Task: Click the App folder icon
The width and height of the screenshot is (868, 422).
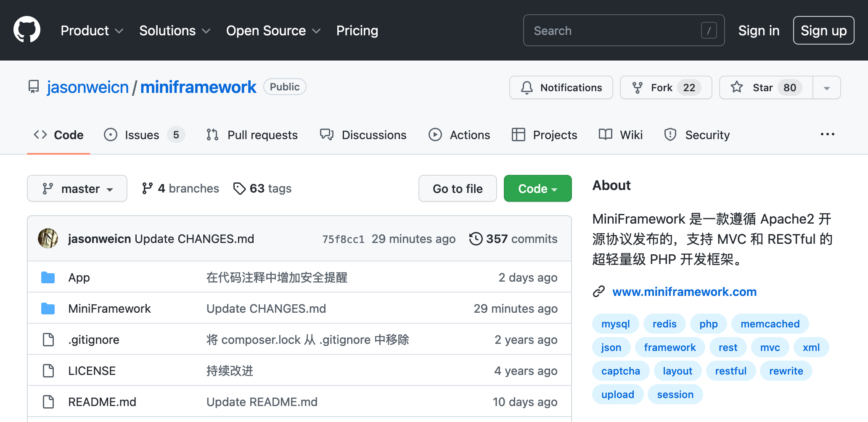Action: (48, 277)
